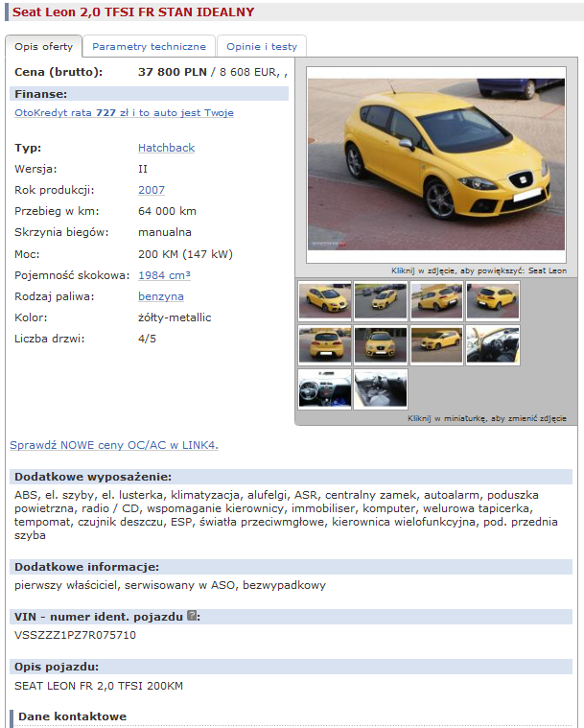Image resolution: width=584 pixels, height=728 pixels.
Task: Click the Dodatkowe wyposażenie section header
Action: [292, 477]
